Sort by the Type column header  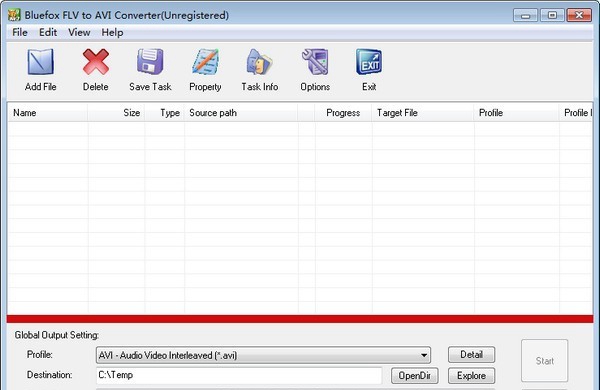tap(165, 113)
